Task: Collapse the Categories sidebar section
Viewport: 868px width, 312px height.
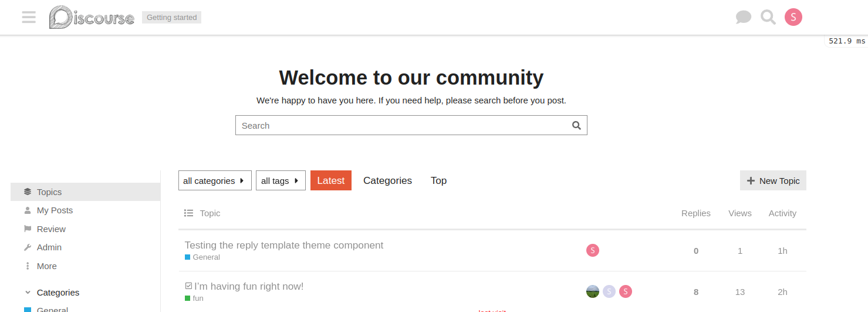Action: pos(28,293)
